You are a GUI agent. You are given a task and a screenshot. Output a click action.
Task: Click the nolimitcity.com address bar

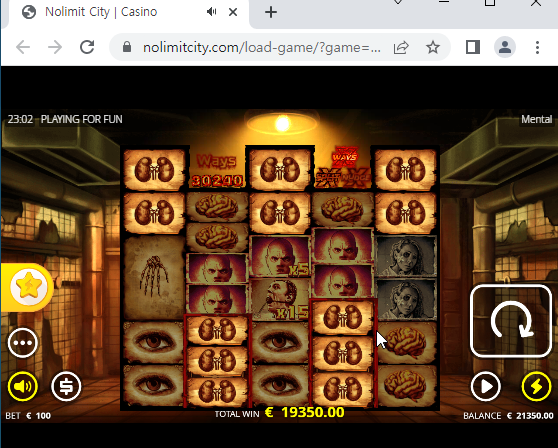[x=262, y=47]
